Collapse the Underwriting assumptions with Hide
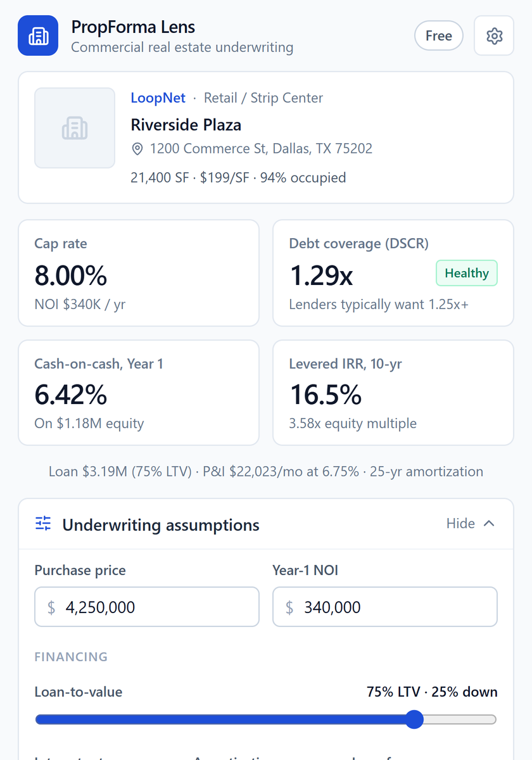 tap(471, 523)
